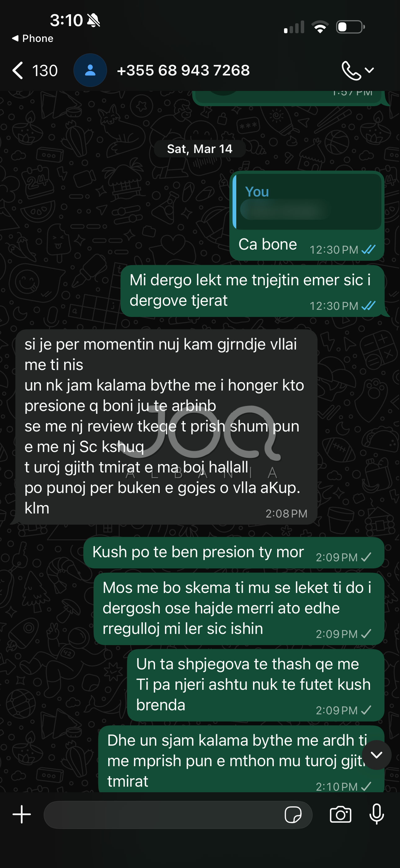Select the "Ca bone" message bubble
This screenshot has height=868, width=400.
point(307,216)
